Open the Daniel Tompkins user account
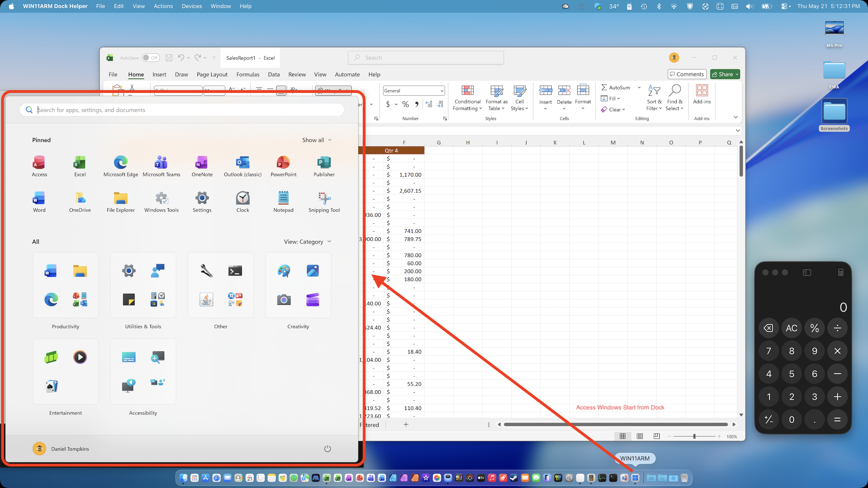This screenshot has height=488, width=868. click(x=61, y=449)
